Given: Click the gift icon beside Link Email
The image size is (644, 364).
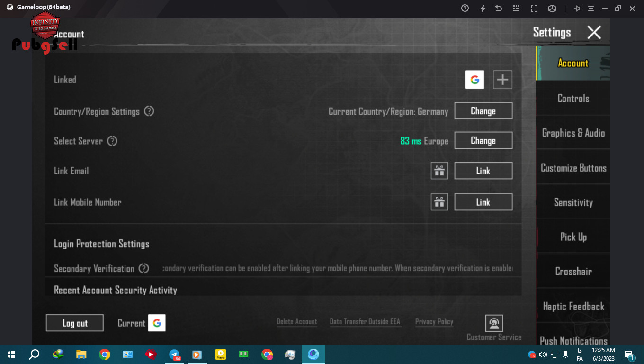Looking at the screenshot, I should tap(439, 171).
